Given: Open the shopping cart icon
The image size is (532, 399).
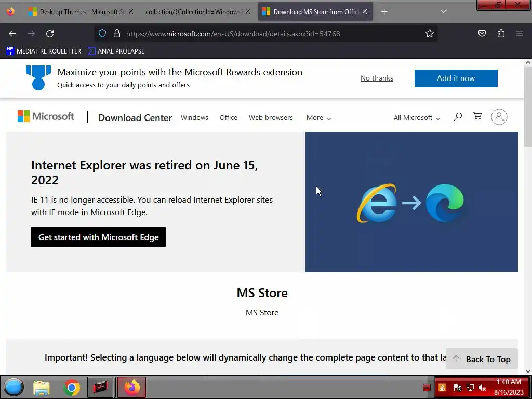Looking at the screenshot, I should pos(477,116).
